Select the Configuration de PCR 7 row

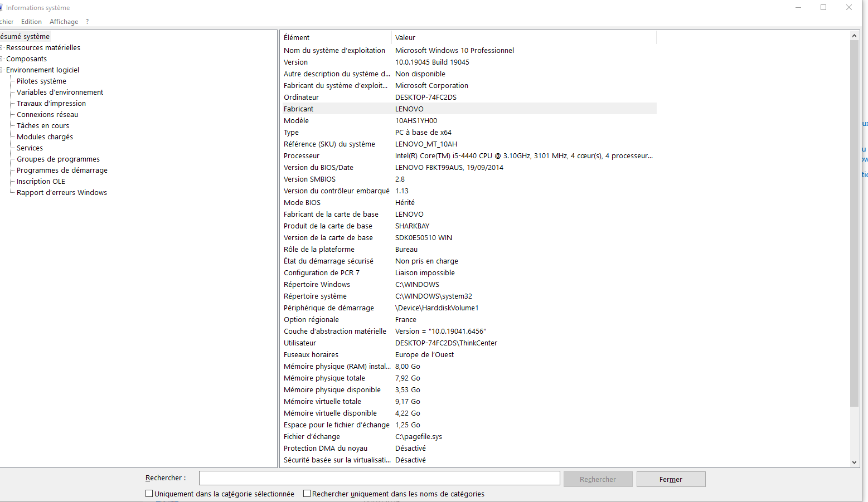click(x=468, y=272)
